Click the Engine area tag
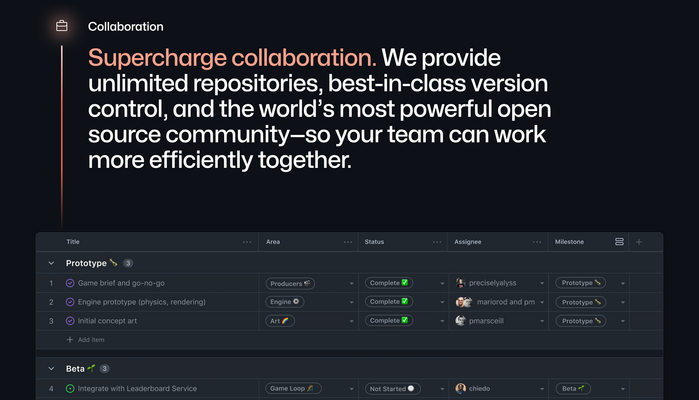 tap(285, 302)
